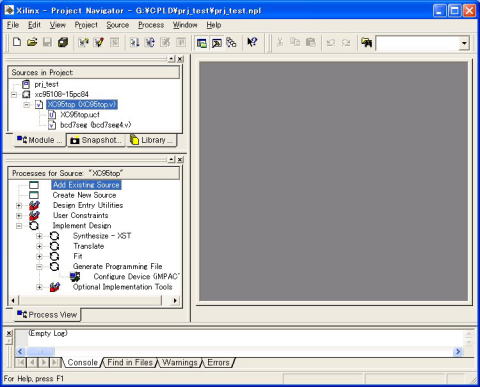Switch to the Module view tab
The height and width of the screenshot is (387, 480).
pyautogui.click(x=40, y=140)
